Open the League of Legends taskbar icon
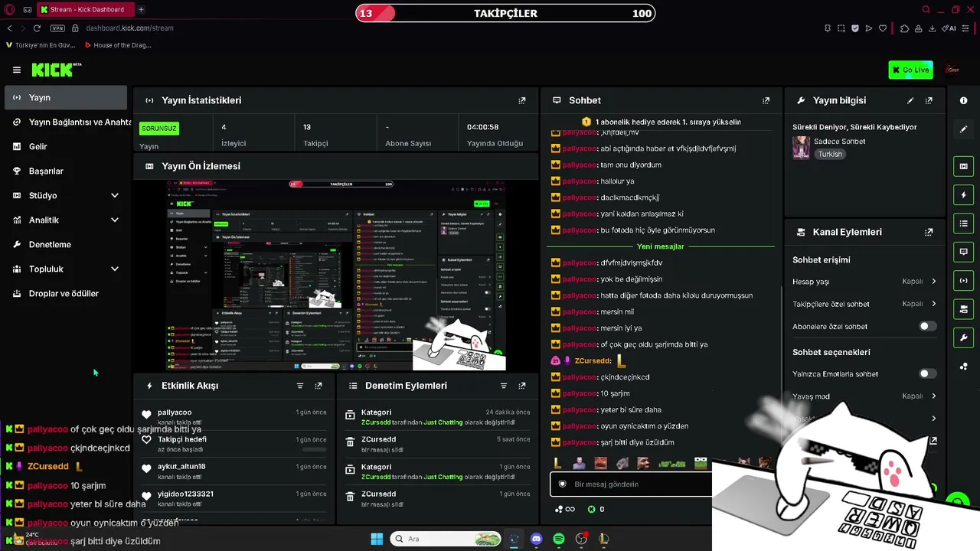This screenshot has height=551, width=980. coord(604,539)
